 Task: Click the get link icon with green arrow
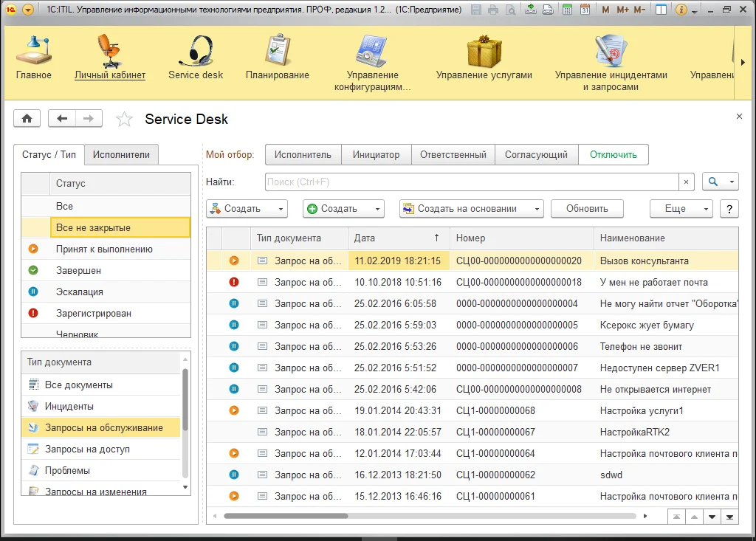[530, 9]
